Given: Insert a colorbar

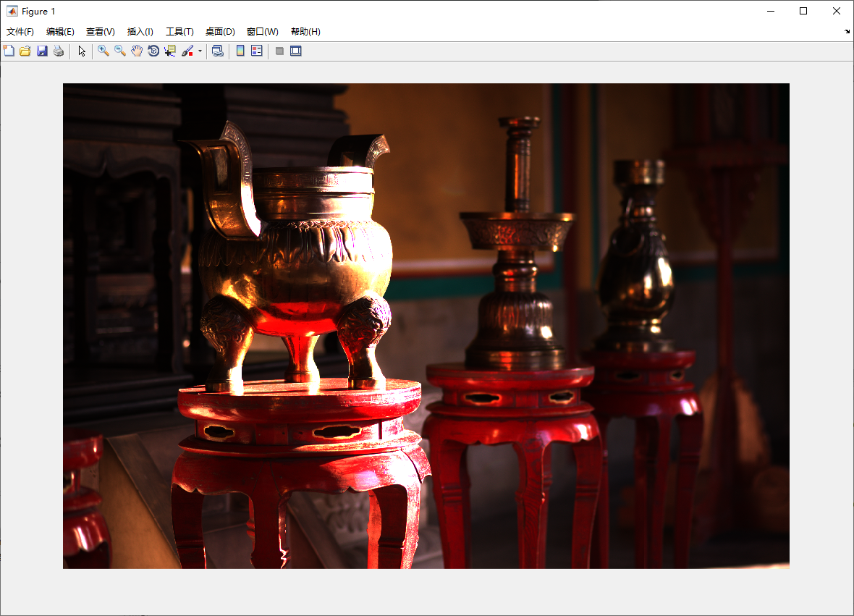Looking at the screenshot, I should [240, 51].
